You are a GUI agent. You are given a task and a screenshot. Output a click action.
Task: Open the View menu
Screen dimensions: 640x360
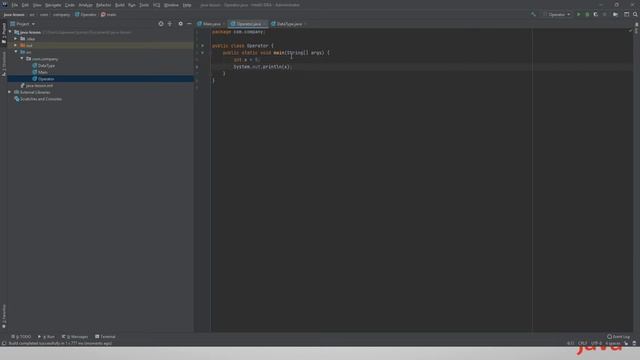tap(37, 5)
